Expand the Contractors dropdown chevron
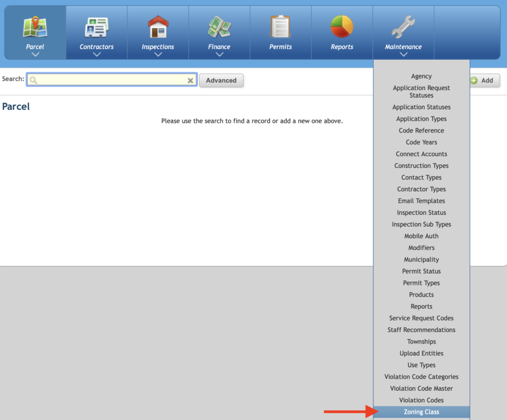This screenshot has height=420, width=507. 97,54
